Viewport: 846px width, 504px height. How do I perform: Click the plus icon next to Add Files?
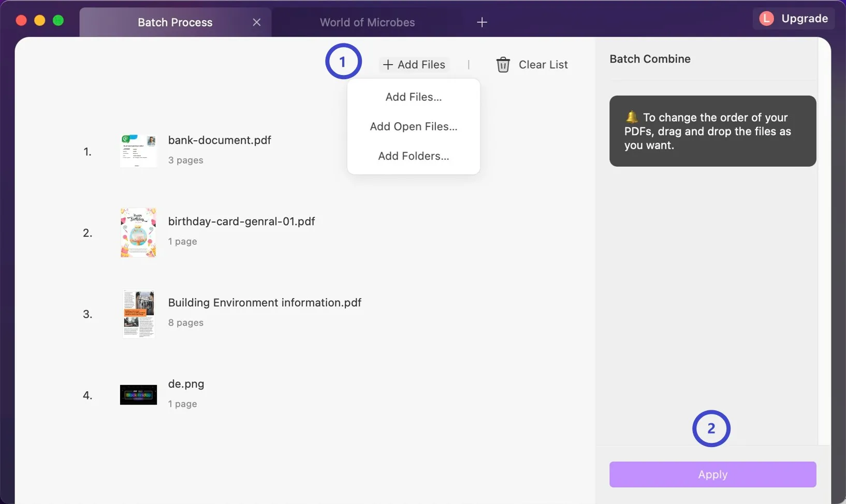point(387,64)
